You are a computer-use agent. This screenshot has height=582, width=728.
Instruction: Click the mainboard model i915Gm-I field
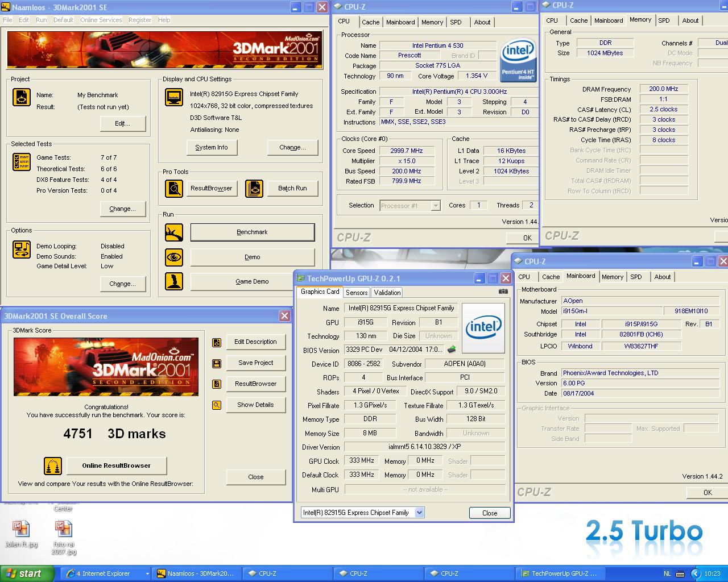pyautogui.click(x=611, y=311)
